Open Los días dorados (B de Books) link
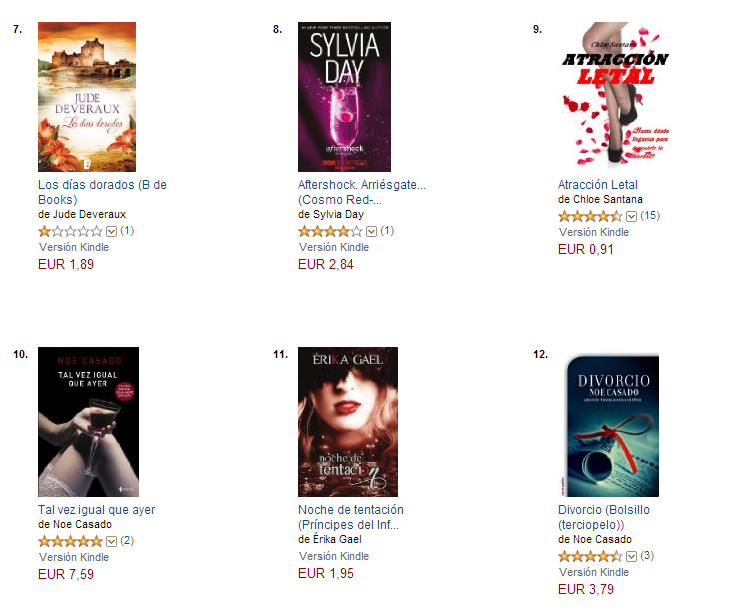Image resolution: width=753 pixels, height=612 pixels. [102, 192]
